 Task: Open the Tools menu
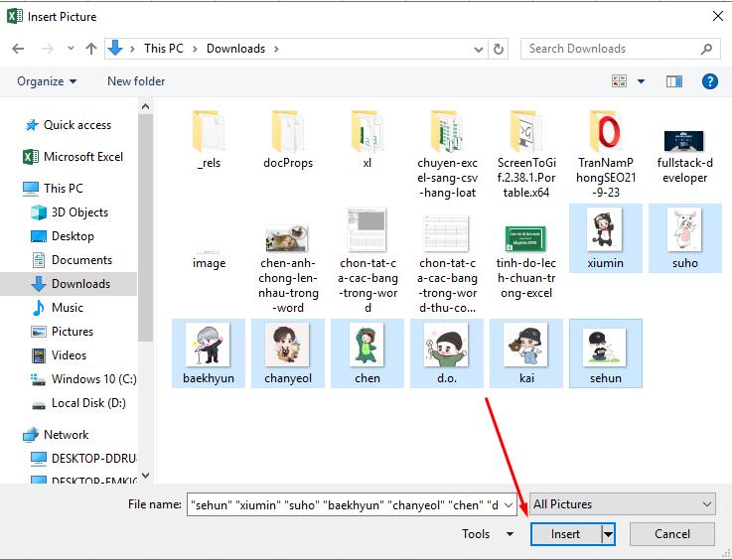488,534
